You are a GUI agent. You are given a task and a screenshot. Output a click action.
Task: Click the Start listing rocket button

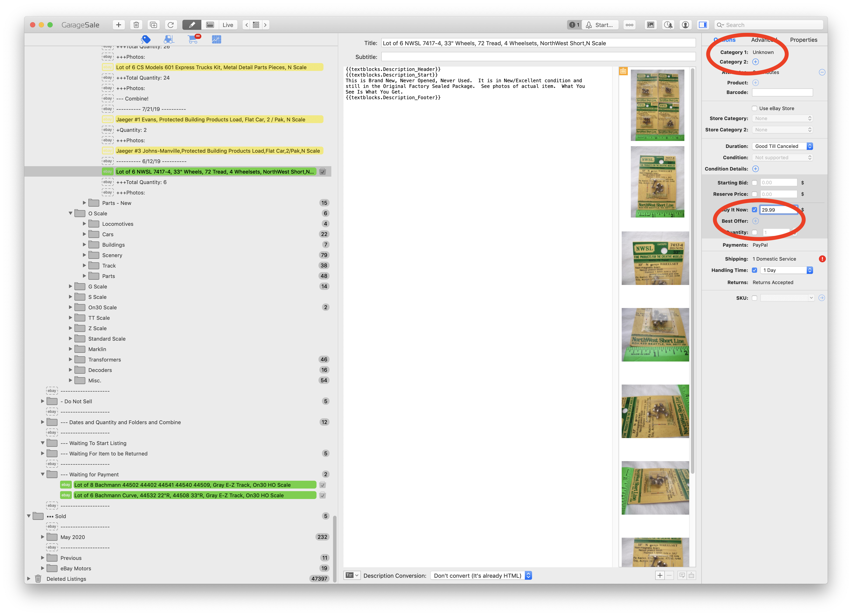click(x=600, y=25)
